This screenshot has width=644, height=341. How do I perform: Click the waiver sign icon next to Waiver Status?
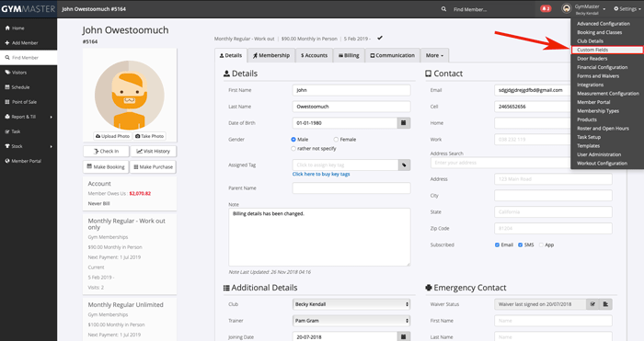(x=592, y=304)
